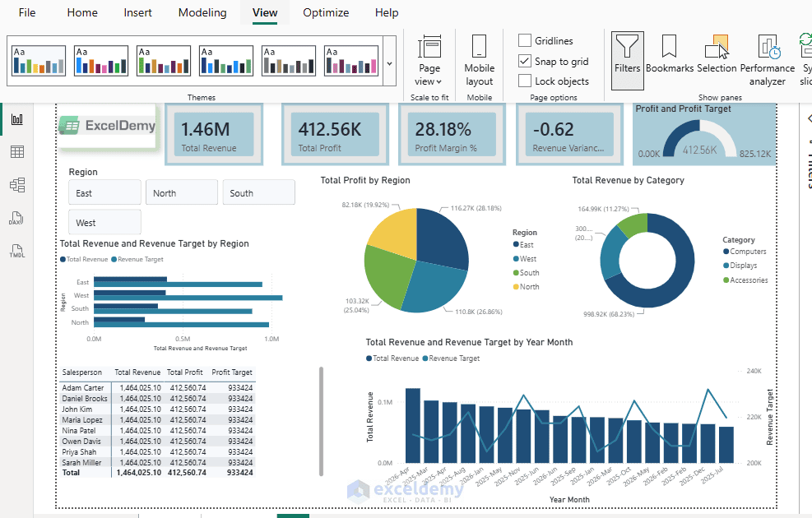
Task: Click the table's vertical scrollbar
Action: [x=321, y=421]
